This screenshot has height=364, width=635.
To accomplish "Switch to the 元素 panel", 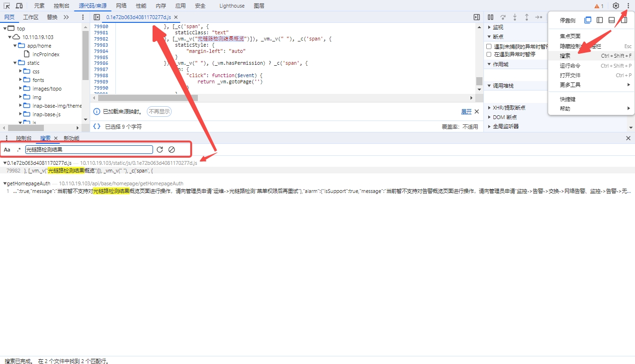I will pos(39,6).
